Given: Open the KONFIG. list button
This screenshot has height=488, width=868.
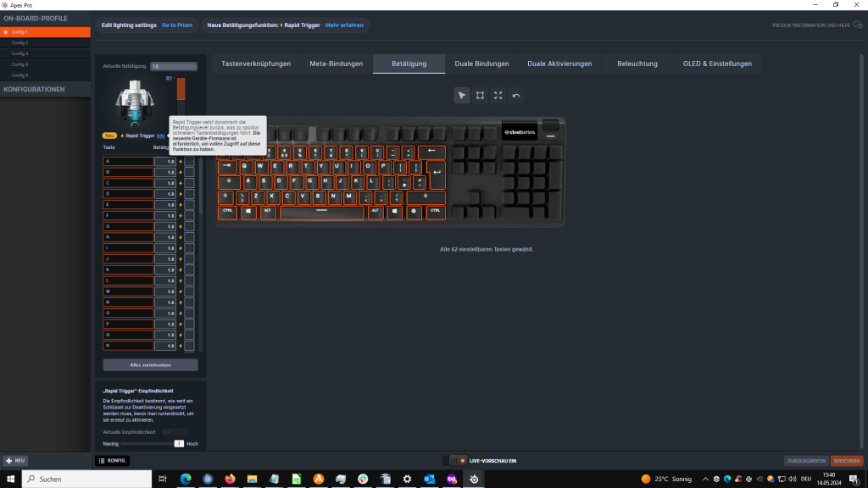Looking at the screenshot, I should click(113, 460).
